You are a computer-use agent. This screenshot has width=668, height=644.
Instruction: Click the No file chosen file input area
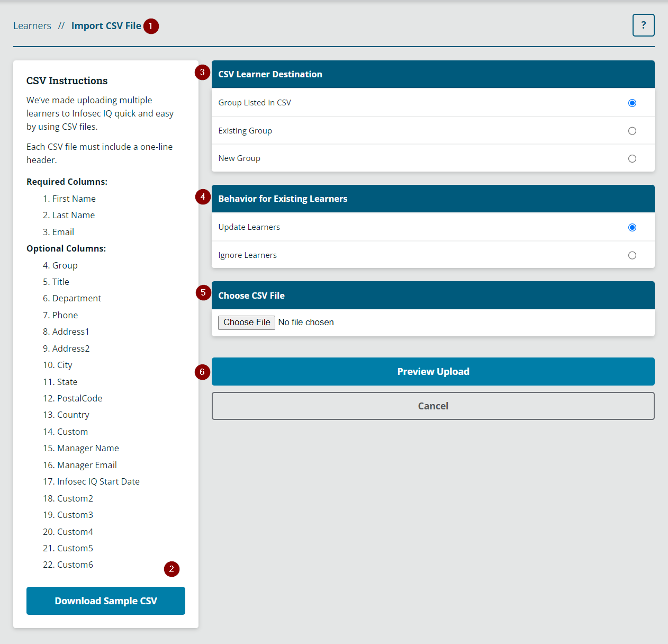(x=306, y=322)
